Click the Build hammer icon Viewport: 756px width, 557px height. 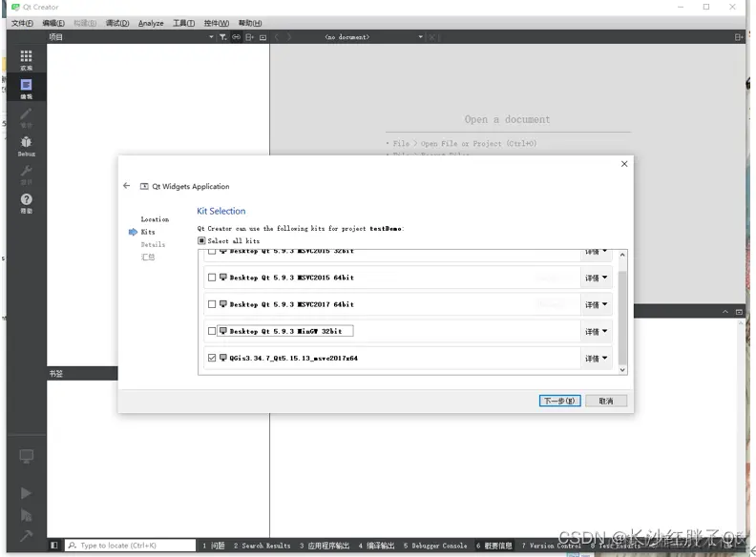pos(26,535)
